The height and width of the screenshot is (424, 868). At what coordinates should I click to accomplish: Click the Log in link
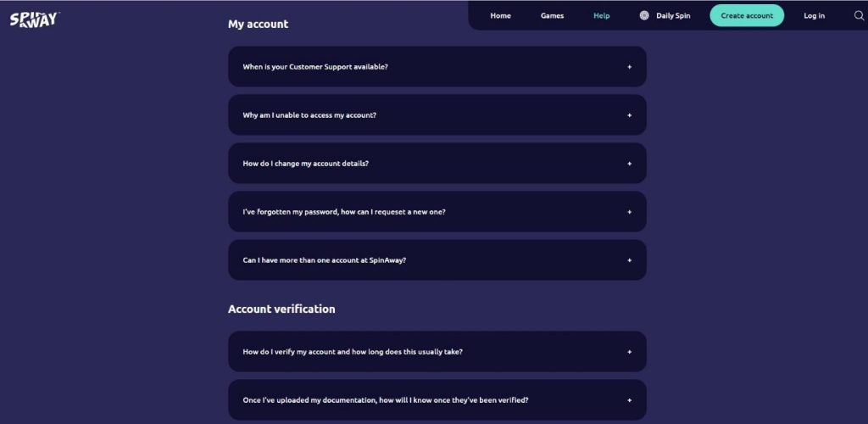coord(814,15)
